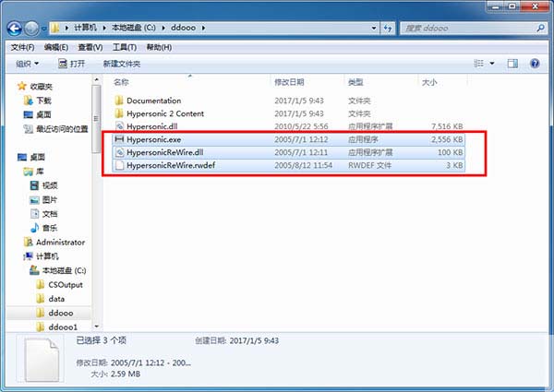Select the HypersonicReWire.dll file
The image size is (554, 392).
point(164,152)
